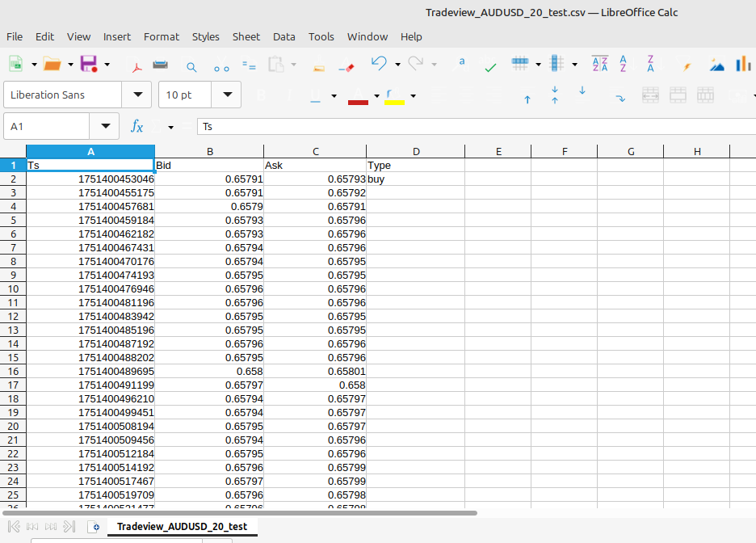Open the Format menu
756x543 pixels.
tap(162, 36)
